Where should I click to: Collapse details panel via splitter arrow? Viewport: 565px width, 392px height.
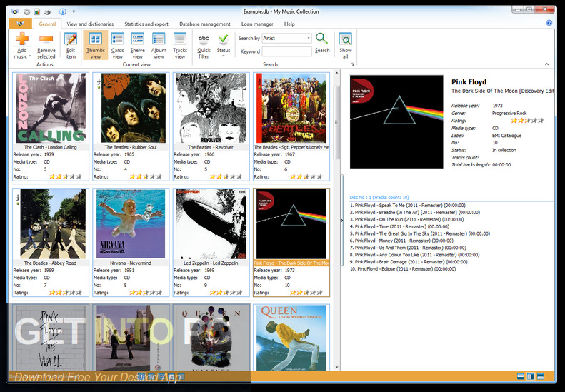point(342,221)
